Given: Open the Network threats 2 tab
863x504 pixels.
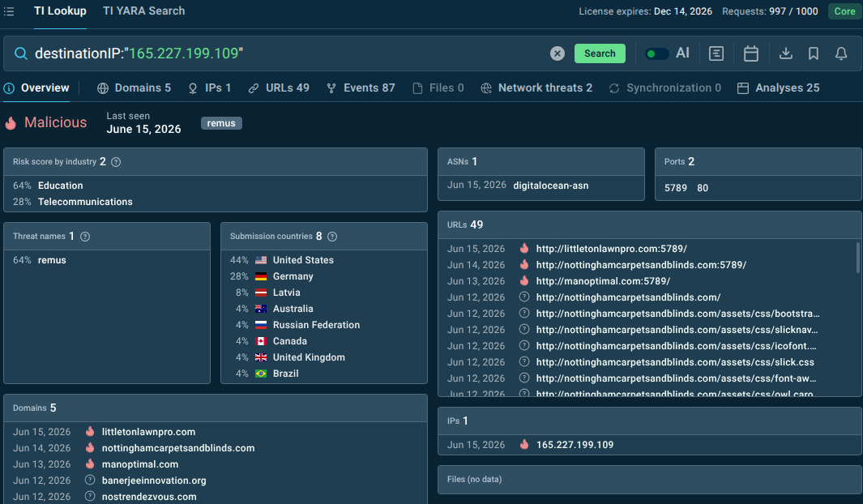Looking at the screenshot, I should point(536,88).
